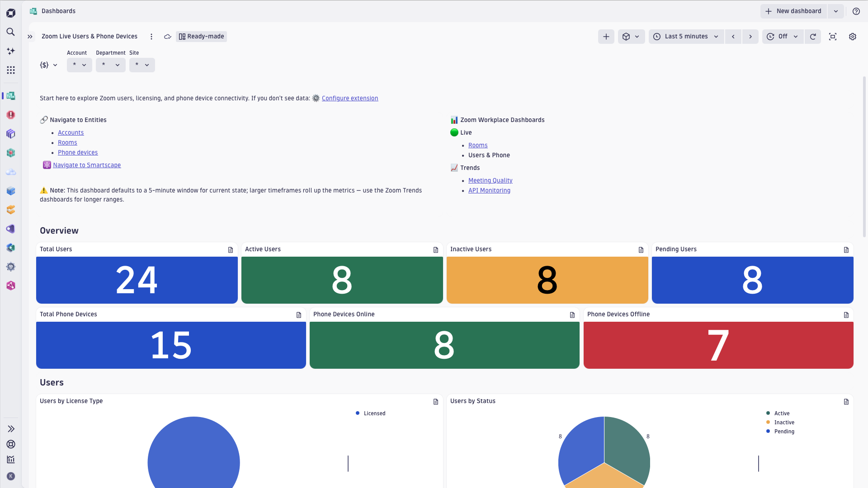This screenshot has width=868, height=488.
Task: Expand the variables {$} dropdown
Action: click(x=49, y=65)
